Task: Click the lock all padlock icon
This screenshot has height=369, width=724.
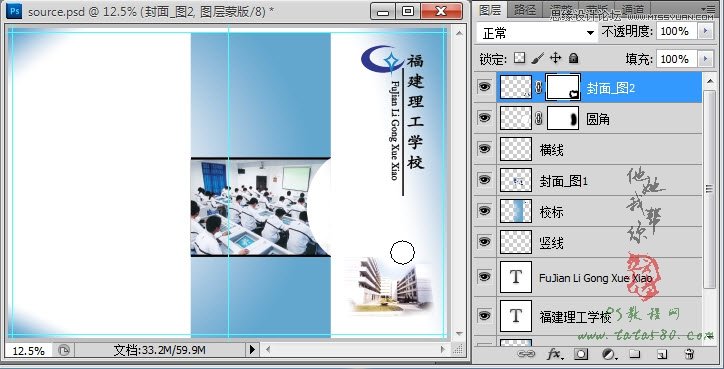Action: (x=573, y=58)
